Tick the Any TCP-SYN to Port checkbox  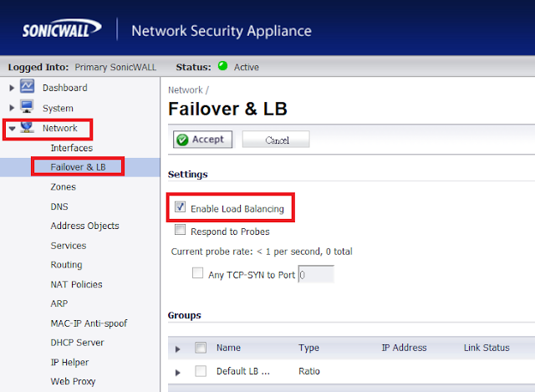coord(198,273)
